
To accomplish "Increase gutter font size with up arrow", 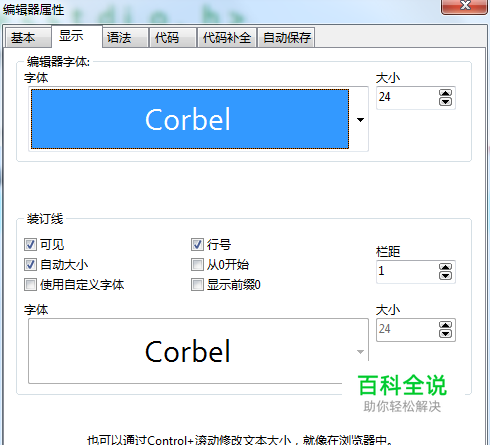I will 446,325.
